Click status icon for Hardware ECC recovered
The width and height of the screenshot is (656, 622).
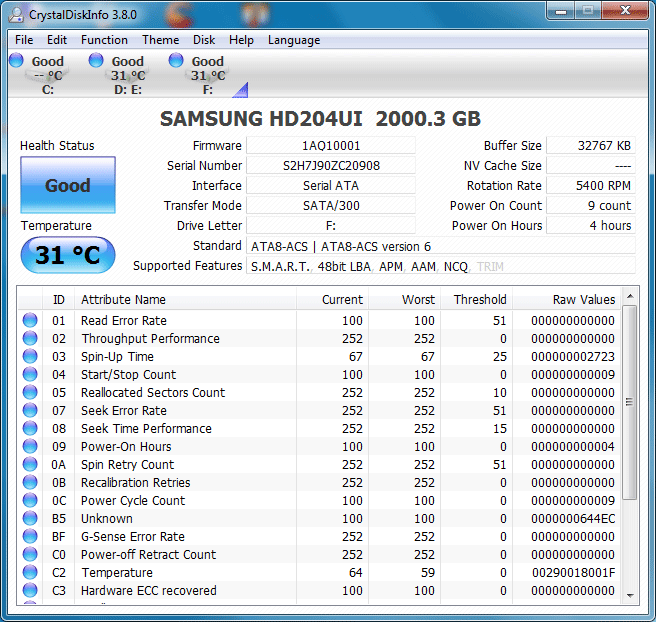click(x=30, y=590)
